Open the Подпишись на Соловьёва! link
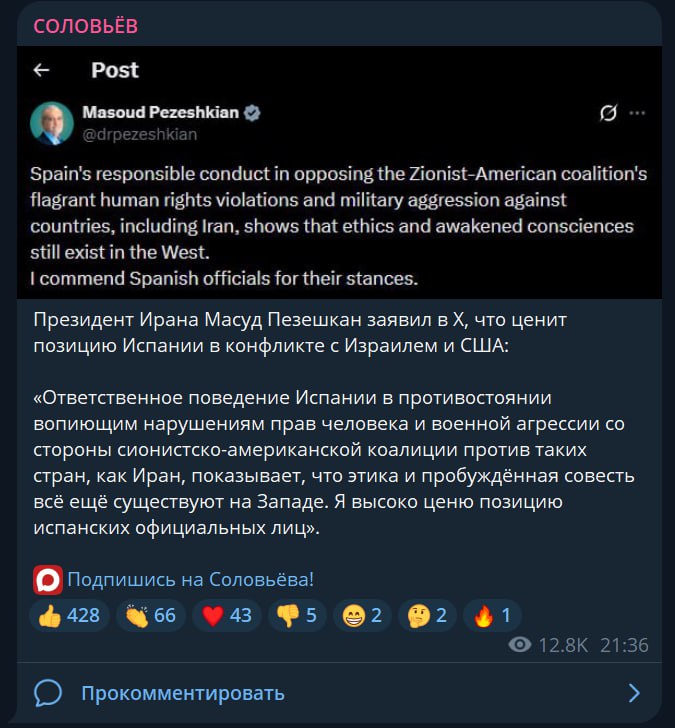Screen dimensions: 675x728 [x=190, y=579]
